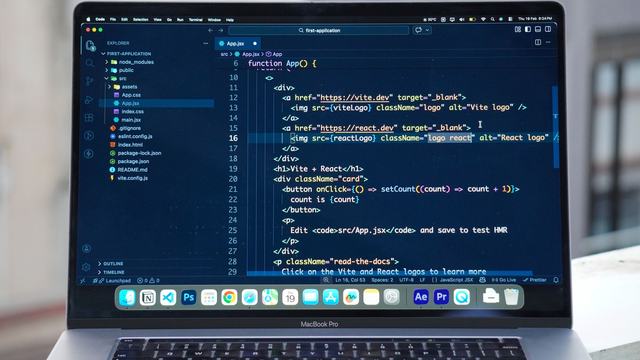
Task: Open the Source Control view
Action: point(89,81)
